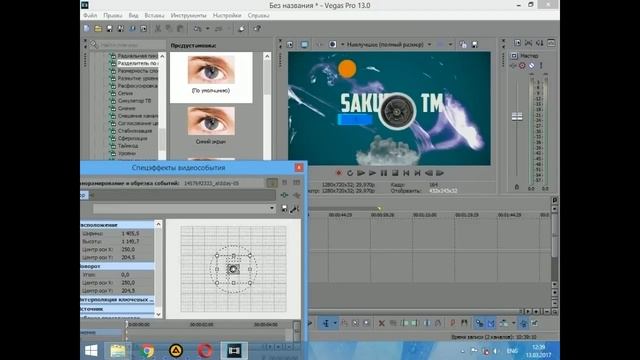This screenshot has height=360, width=640.
Task: Click the master bus FX icon in mixer
Action: [513, 65]
